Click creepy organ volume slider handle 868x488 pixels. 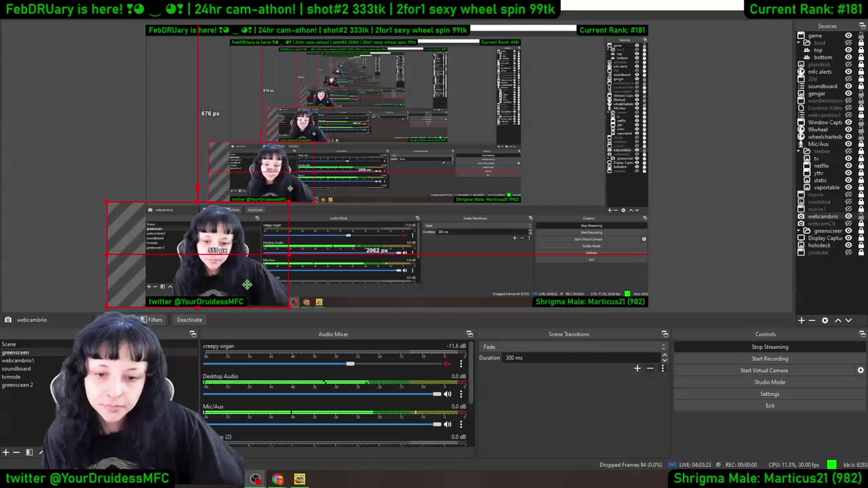[350, 364]
